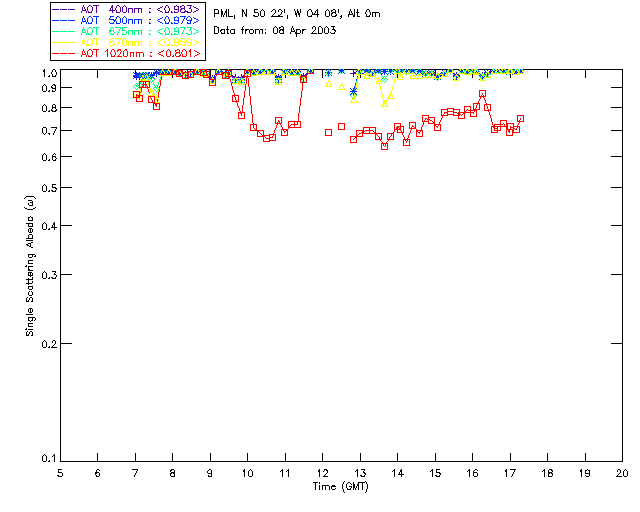The image size is (640, 512).
Task: Click the AOT 400nm legend entry
Action: 127,9
